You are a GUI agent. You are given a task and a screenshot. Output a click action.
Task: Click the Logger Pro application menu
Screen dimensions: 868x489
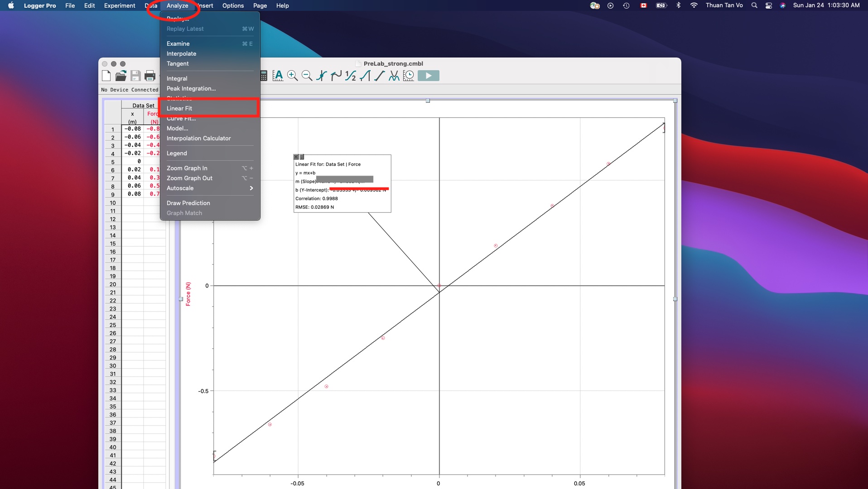[40, 5]
